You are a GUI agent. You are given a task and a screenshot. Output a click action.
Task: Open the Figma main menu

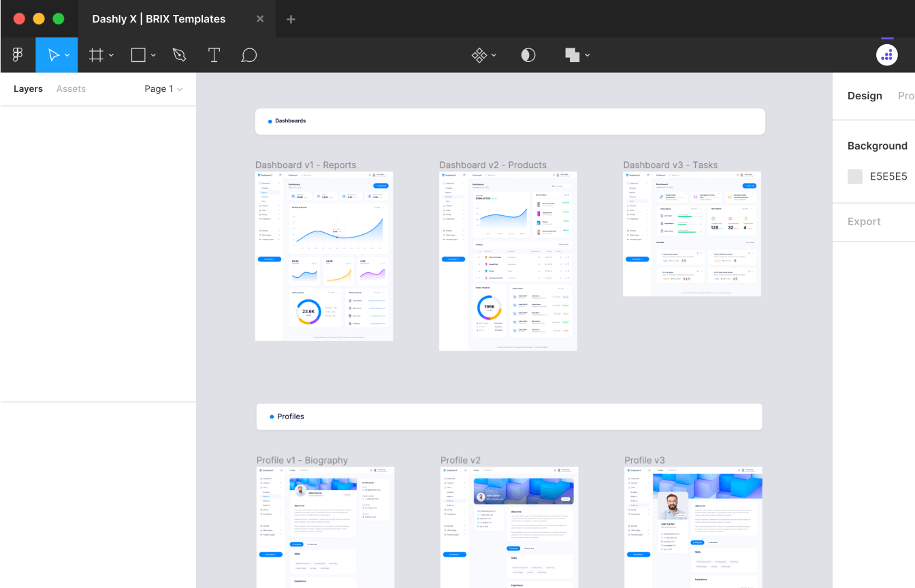(18, 54)
